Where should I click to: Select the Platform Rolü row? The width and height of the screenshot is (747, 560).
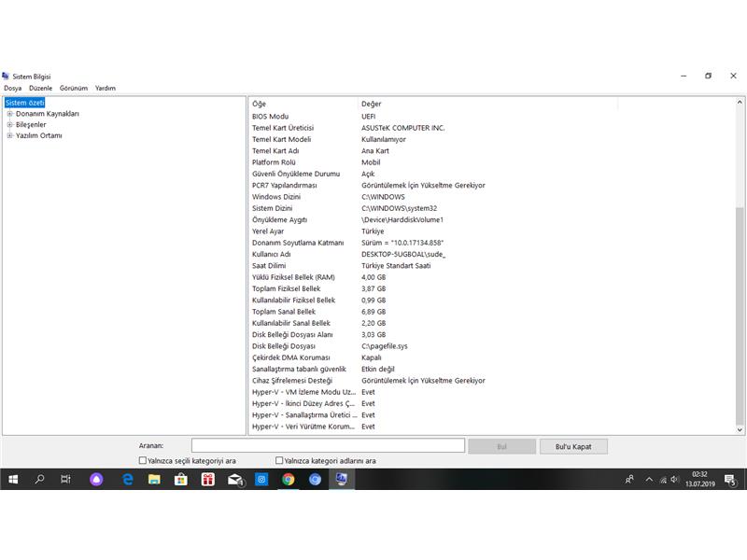tap(492, 162)
